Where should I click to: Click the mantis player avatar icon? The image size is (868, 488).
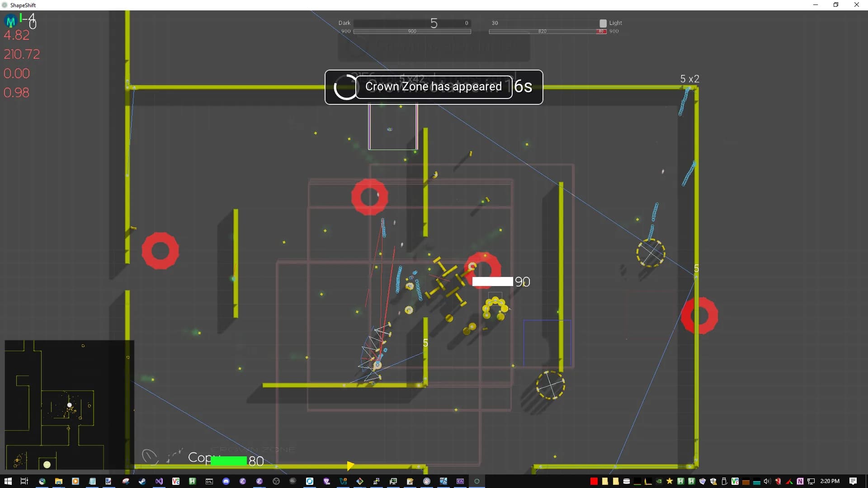click(10, 21)
